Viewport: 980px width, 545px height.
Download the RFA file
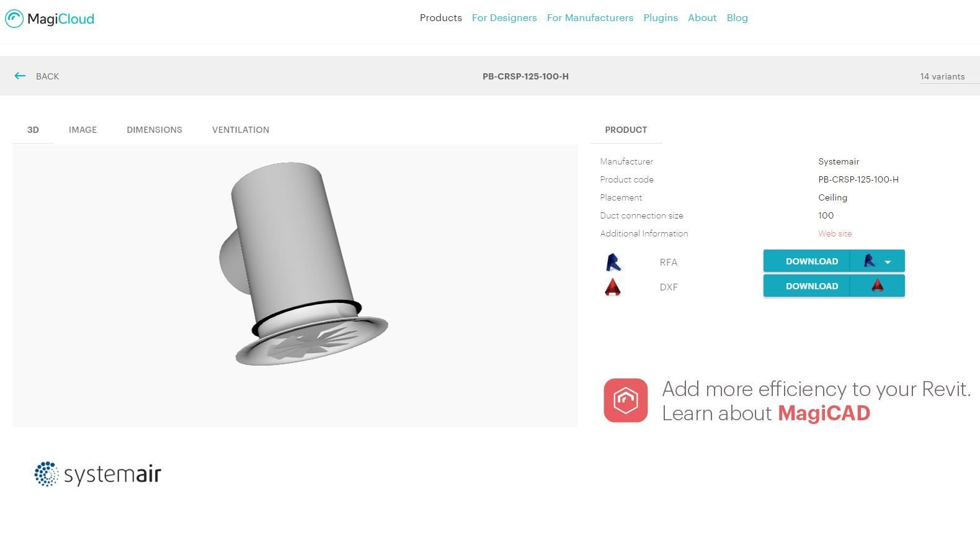(x=811, y=261)
